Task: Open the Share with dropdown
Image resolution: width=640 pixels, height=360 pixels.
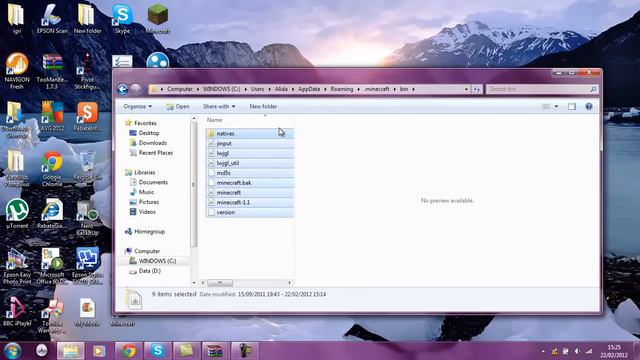Action: click(x=219, y=106)
